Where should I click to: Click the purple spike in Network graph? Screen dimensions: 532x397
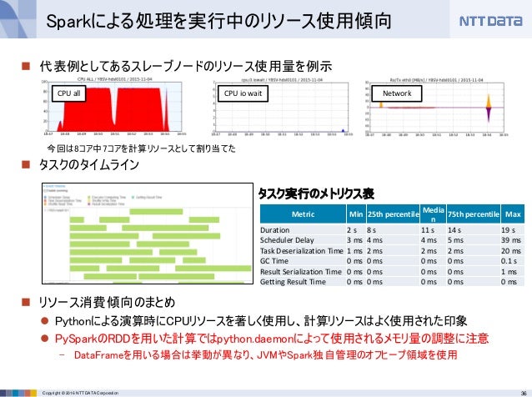tap(489, 115)
